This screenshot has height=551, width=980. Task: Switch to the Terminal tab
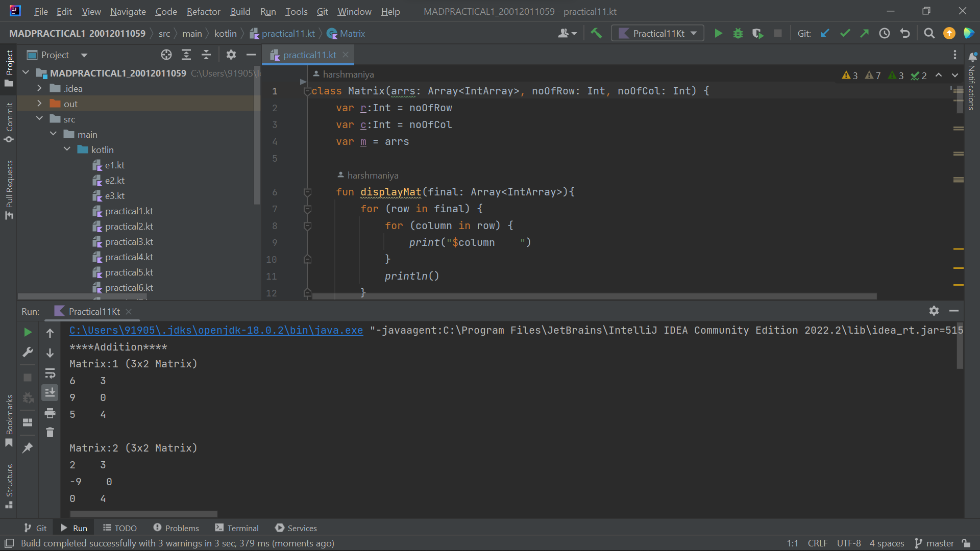237,528
